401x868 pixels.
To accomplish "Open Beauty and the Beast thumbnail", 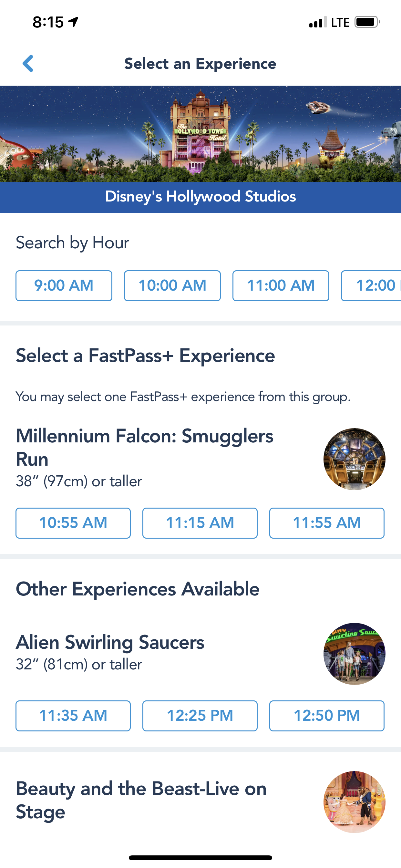I will tap(354, 801).
